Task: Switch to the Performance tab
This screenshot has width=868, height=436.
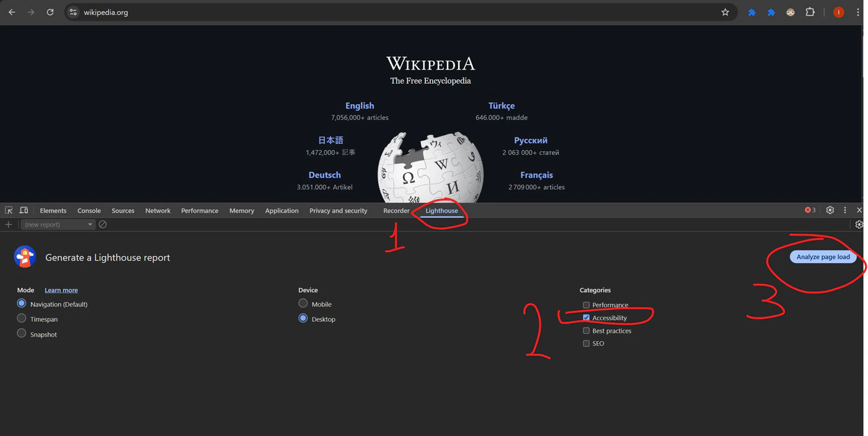Action: (x=200, y=211)
